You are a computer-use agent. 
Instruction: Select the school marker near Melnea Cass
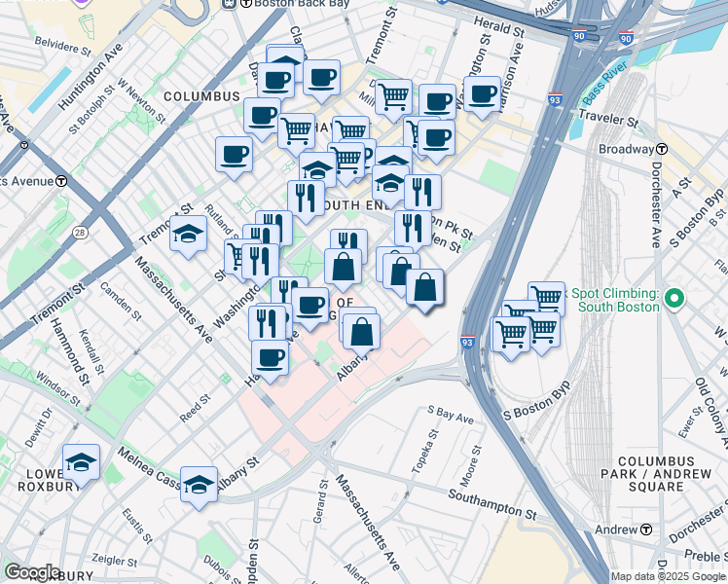(x=199, y=482)
